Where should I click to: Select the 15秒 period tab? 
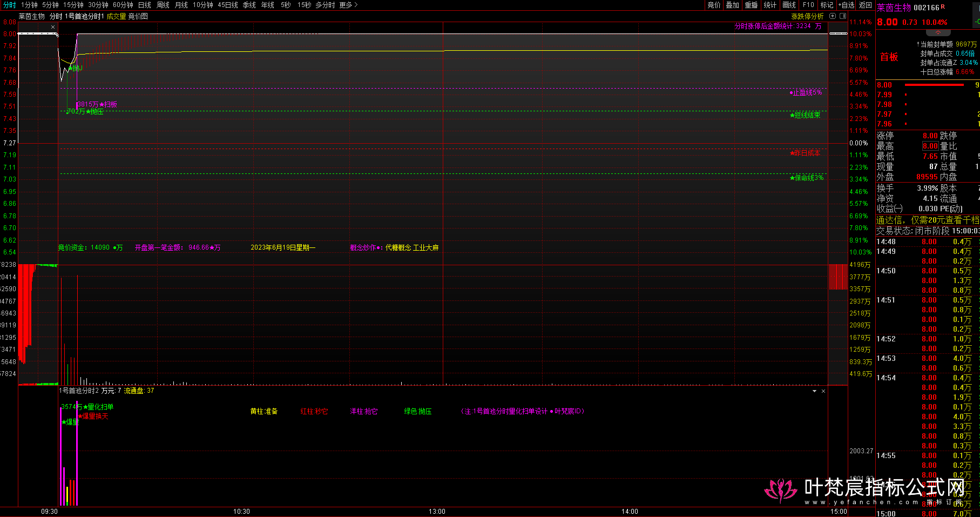pyautogui.click(x=304, y=5)
